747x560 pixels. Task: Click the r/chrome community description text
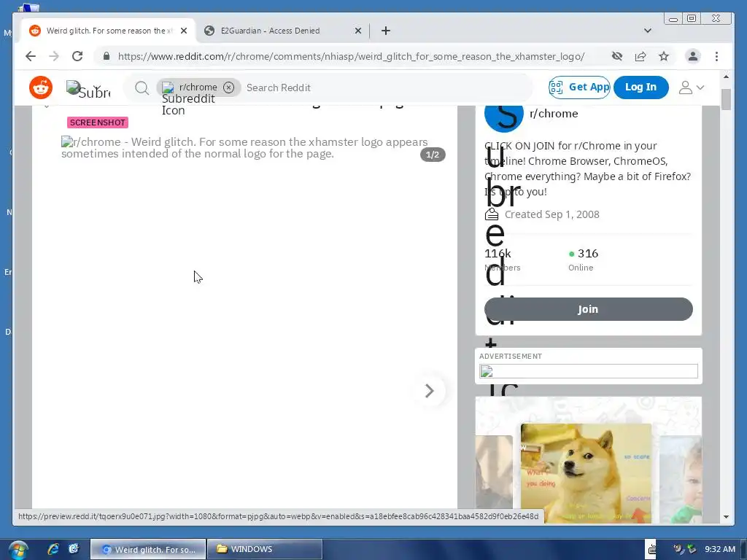tap(588, 168)
